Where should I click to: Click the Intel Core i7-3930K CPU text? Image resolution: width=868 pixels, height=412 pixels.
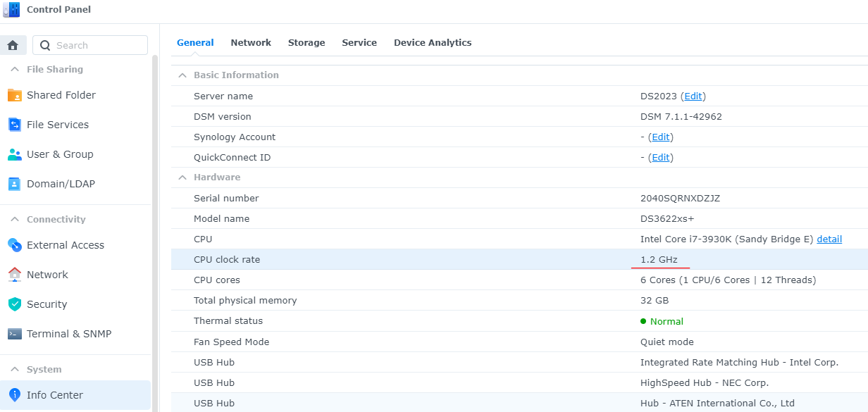[727, 239]
